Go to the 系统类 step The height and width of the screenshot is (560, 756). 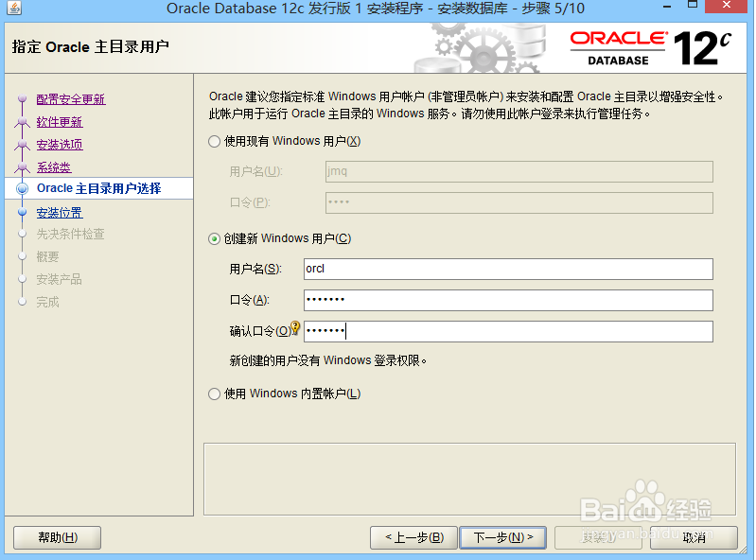[x=54, y=167]
